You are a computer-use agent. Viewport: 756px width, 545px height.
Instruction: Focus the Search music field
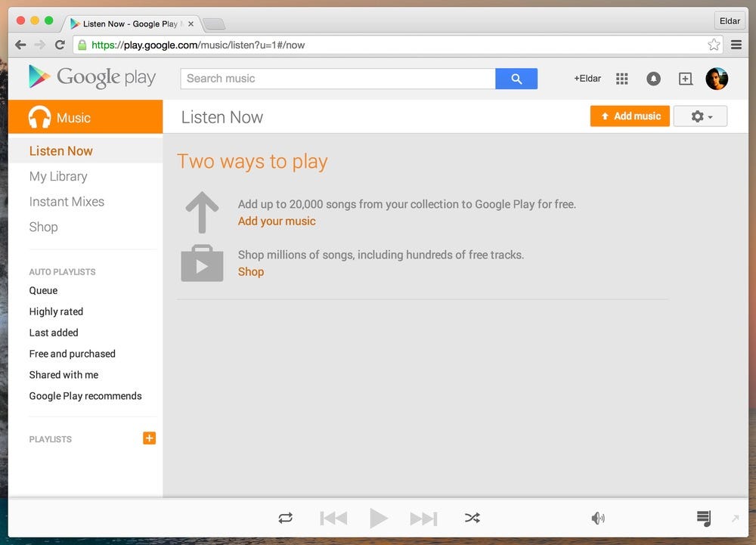click(x=337, y=79)
